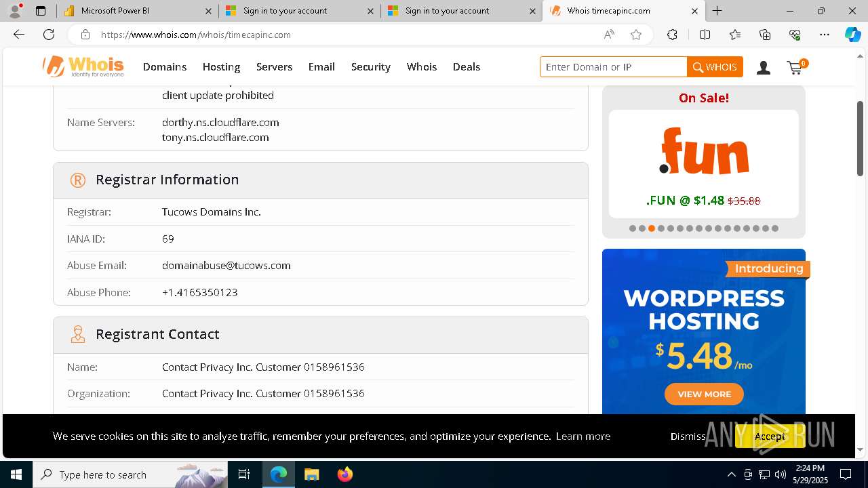The image size is (868, 488).
Task: Click the Whois logo
Action: click(83, 66)
